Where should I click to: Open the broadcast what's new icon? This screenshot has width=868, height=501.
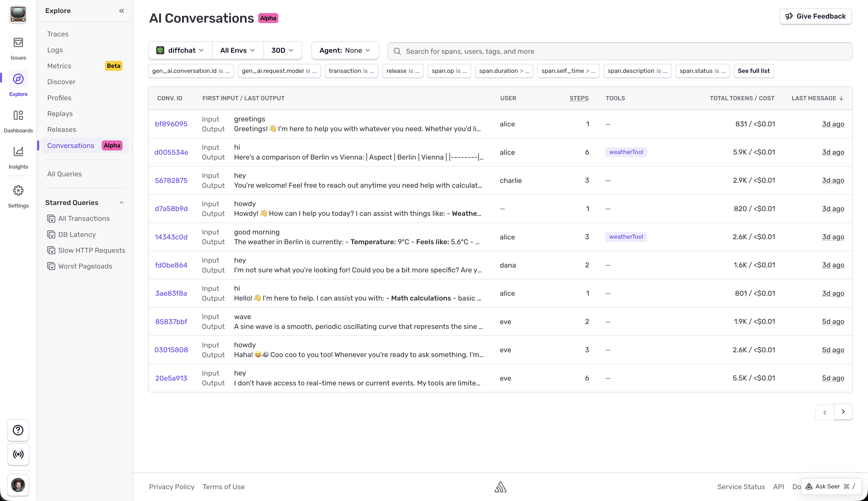point(18,454)
